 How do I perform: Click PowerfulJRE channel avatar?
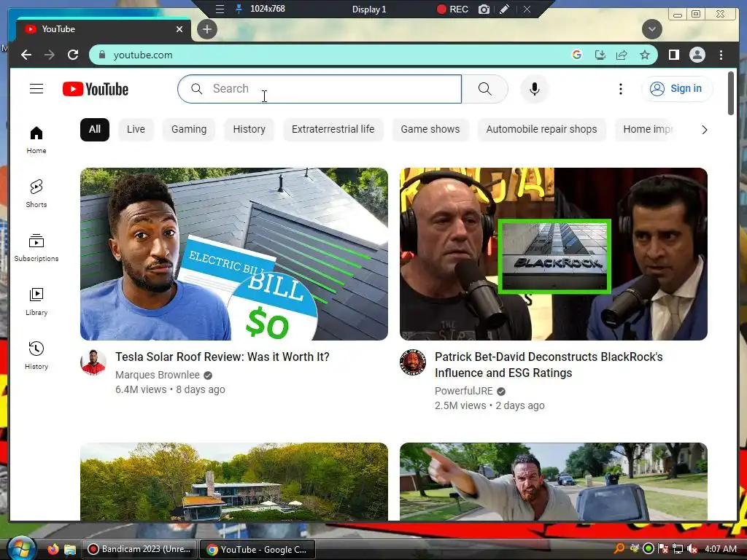[x=413, y=362]
